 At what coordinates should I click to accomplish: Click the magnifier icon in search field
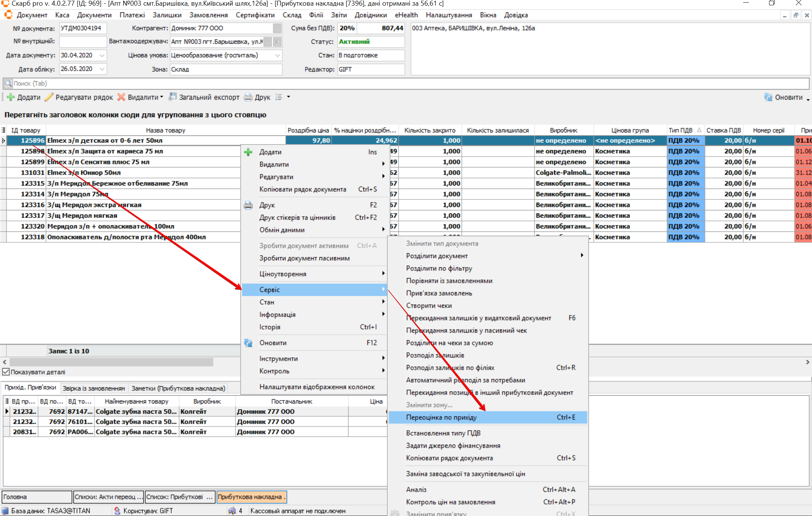8,83
